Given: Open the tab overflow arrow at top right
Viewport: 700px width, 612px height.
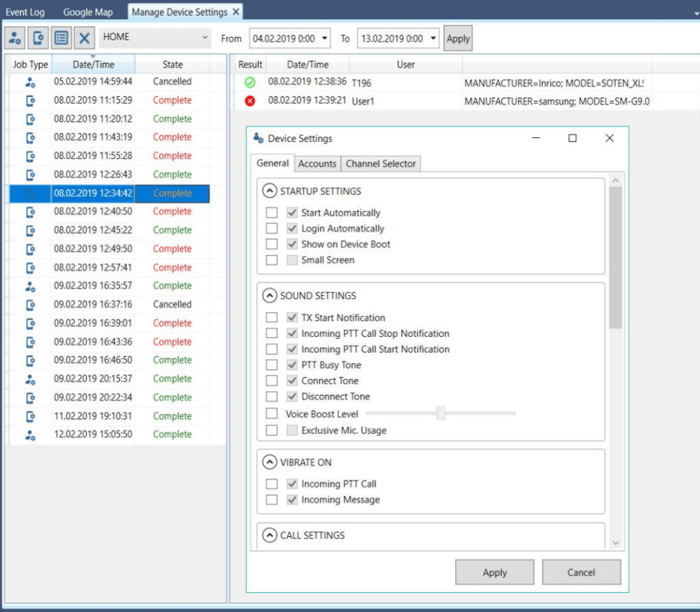Looking at the screenshot, I should point(697,14).
